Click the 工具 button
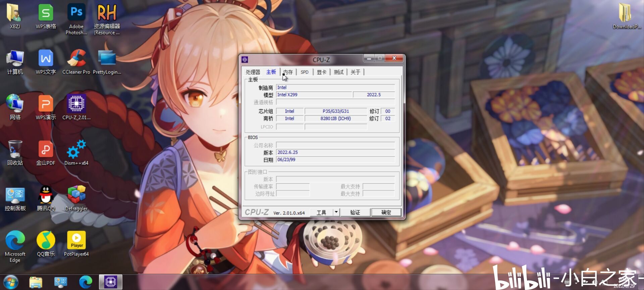Screen dimensions: 644x290 coord(321,212)
